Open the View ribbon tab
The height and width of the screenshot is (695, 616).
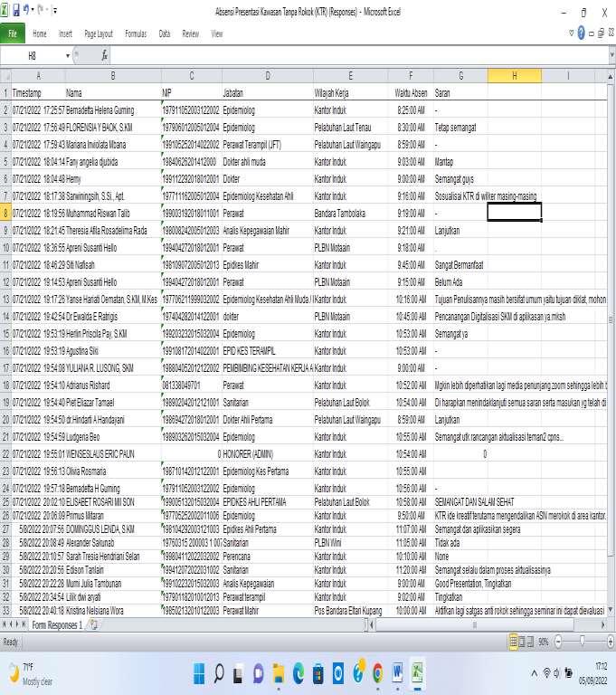tap(217, 33)
